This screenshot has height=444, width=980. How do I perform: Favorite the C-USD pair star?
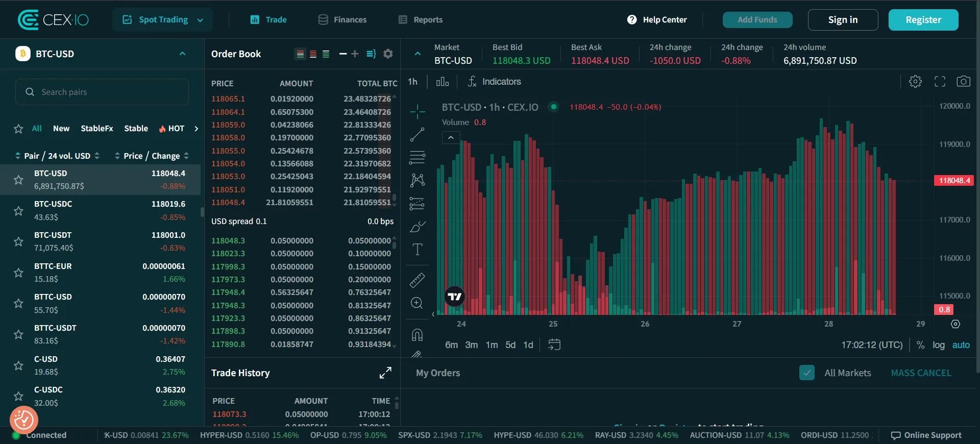click(x=18, y=365)
